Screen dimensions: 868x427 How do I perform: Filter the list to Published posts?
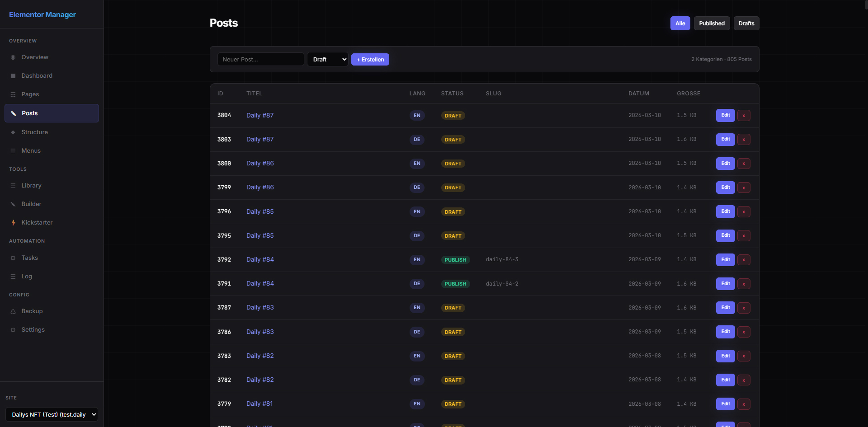712,23
